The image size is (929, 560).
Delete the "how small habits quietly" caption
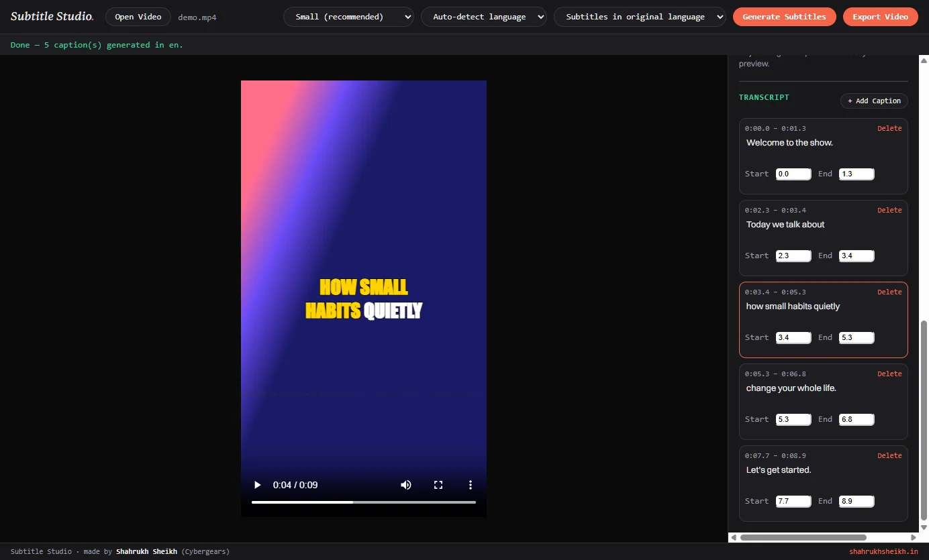889,292
